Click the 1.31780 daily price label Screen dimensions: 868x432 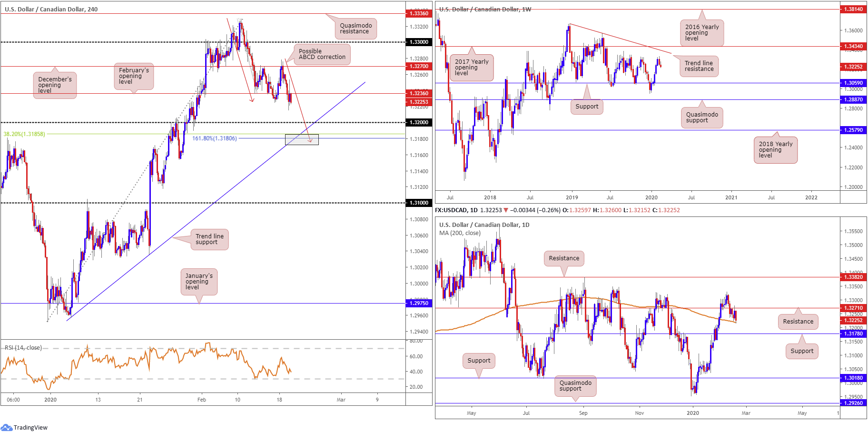pyautogui.click(x=853, y=334)
